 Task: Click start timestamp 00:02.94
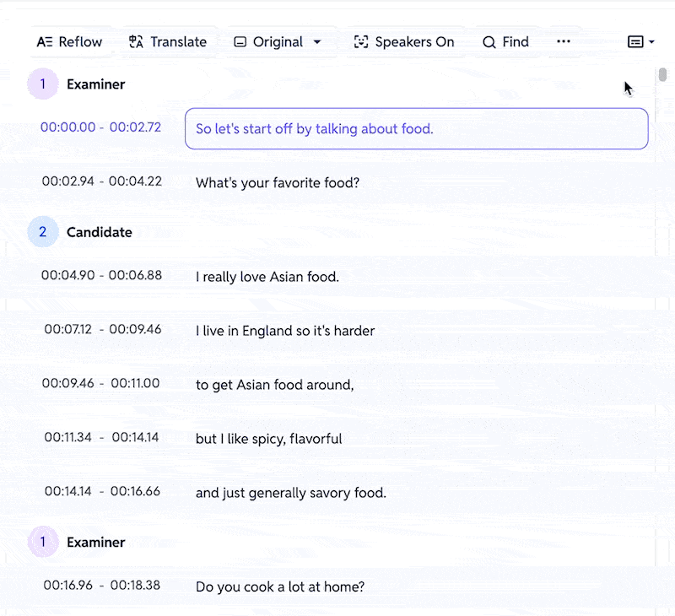tap(68, 181)
